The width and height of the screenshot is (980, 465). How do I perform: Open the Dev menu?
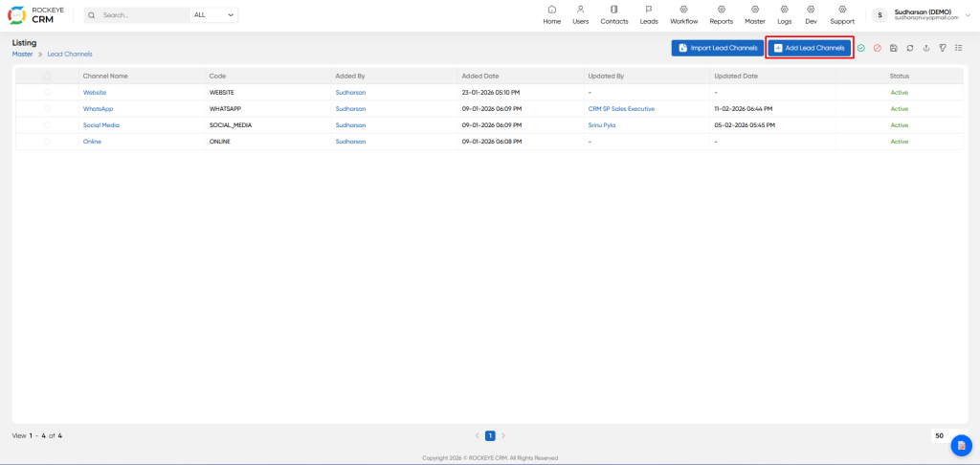coord(811,15)
